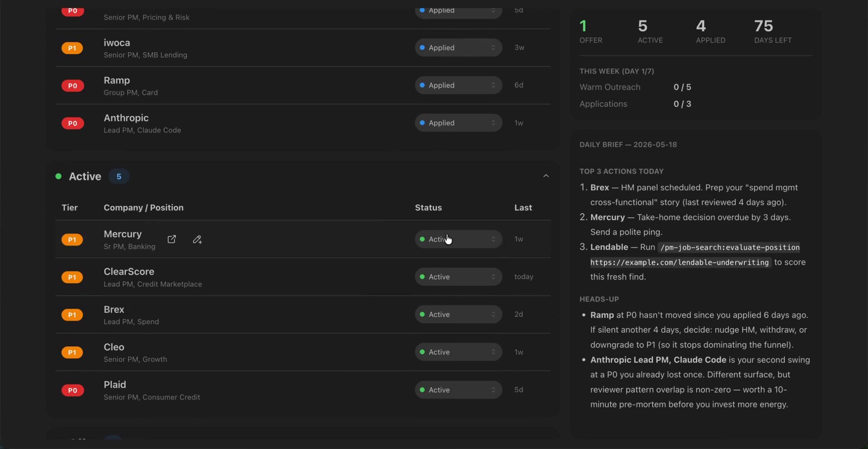Open the Plaid status dropdown
This screenshot has height=449, width=868.
point(458,390)
